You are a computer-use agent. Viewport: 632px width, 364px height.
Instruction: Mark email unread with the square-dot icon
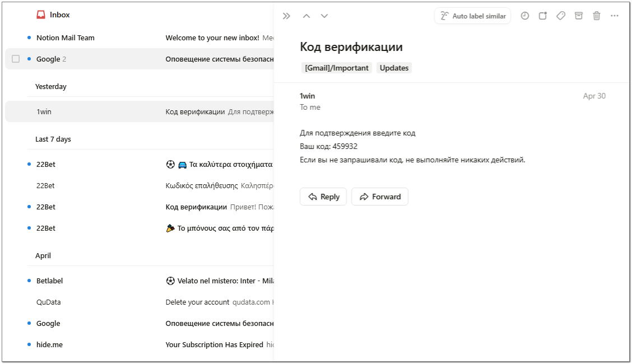[543, 16]
